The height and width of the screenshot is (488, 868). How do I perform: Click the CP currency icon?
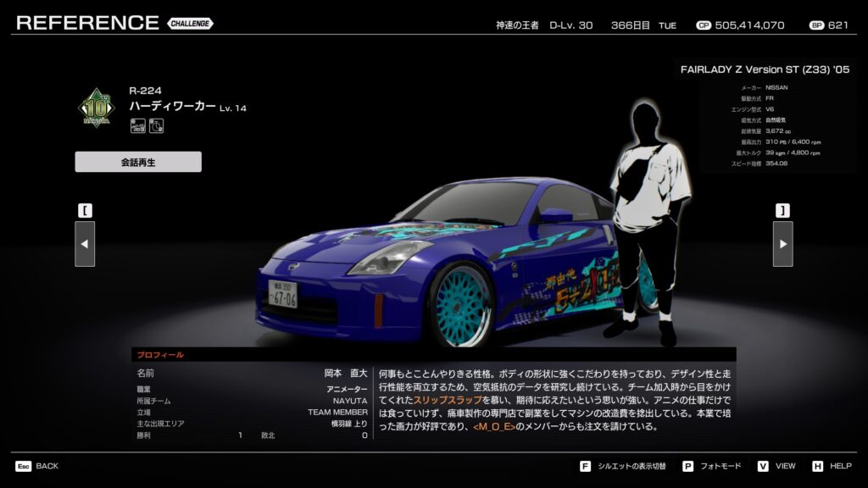point(703,25)
